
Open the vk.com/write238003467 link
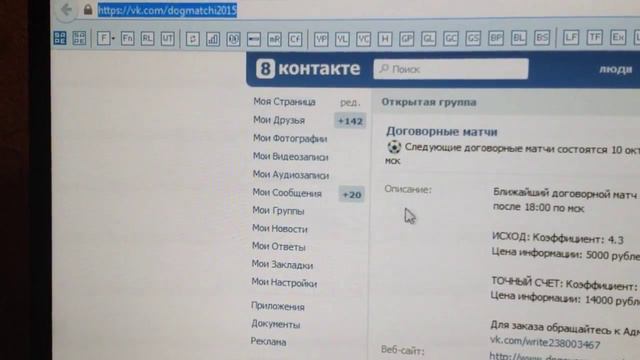[545, 342]
